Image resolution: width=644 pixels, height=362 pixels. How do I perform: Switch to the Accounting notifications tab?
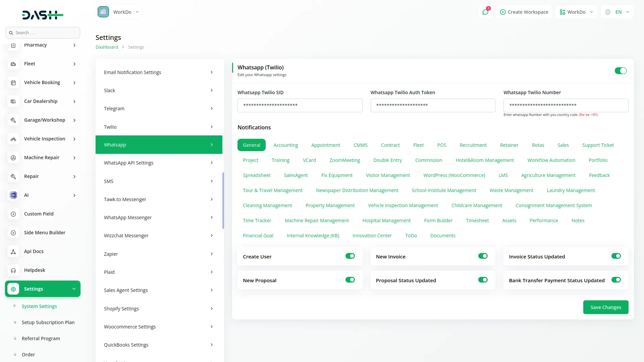(286, 145)
